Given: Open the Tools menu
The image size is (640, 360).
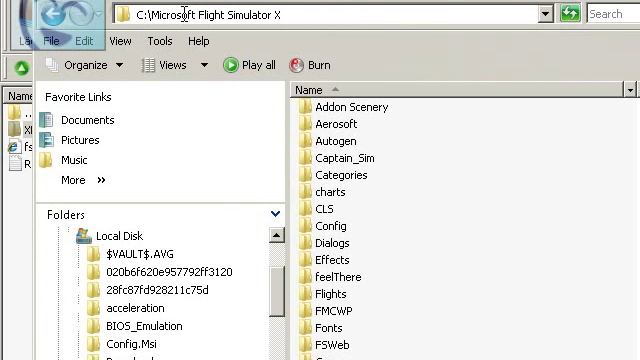Looking at the screenshot, I should click(x=160, y=41).
